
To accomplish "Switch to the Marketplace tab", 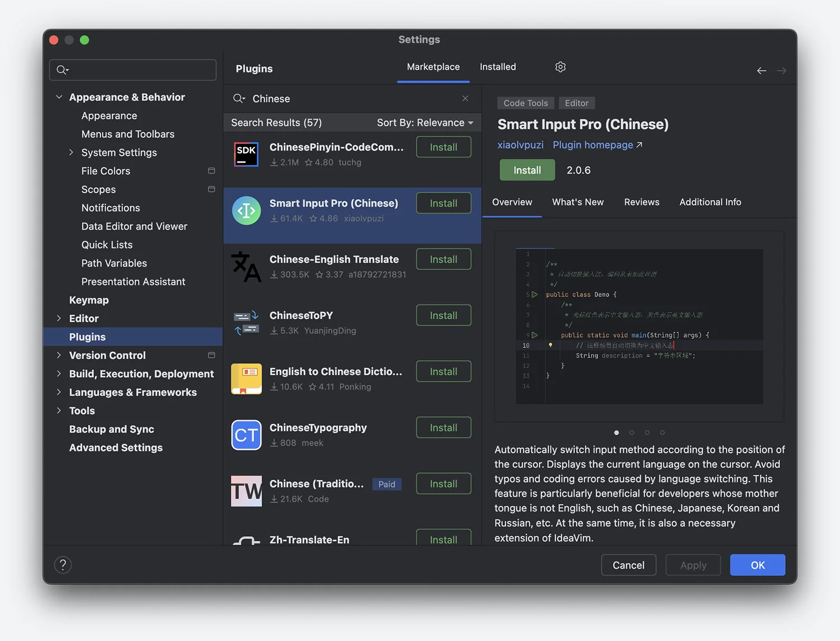I will point(433,67).
